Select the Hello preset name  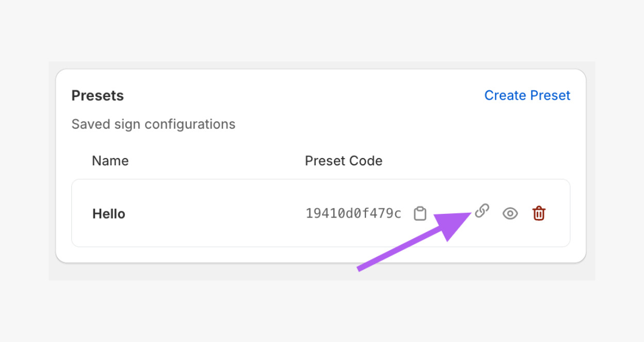pos(109,214)
